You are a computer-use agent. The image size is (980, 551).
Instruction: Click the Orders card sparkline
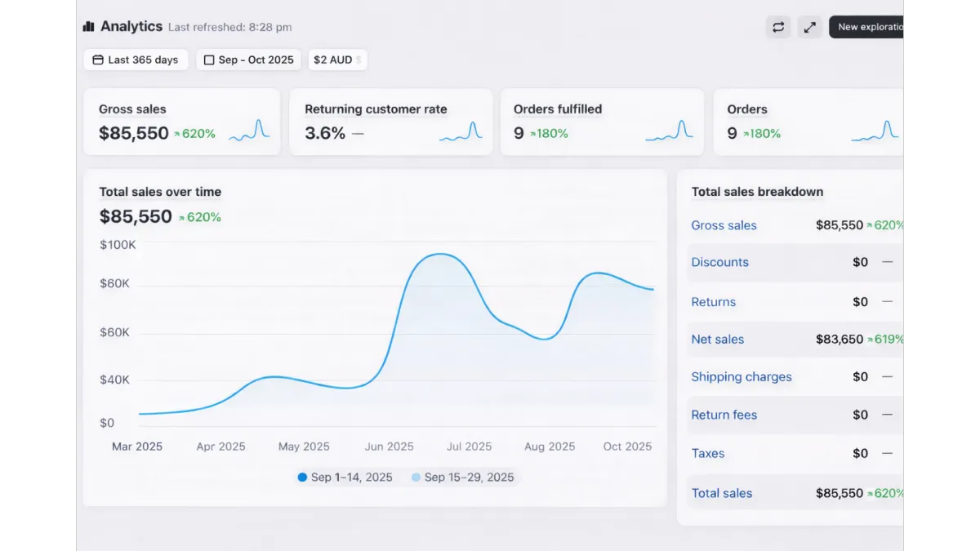[875, 131]
